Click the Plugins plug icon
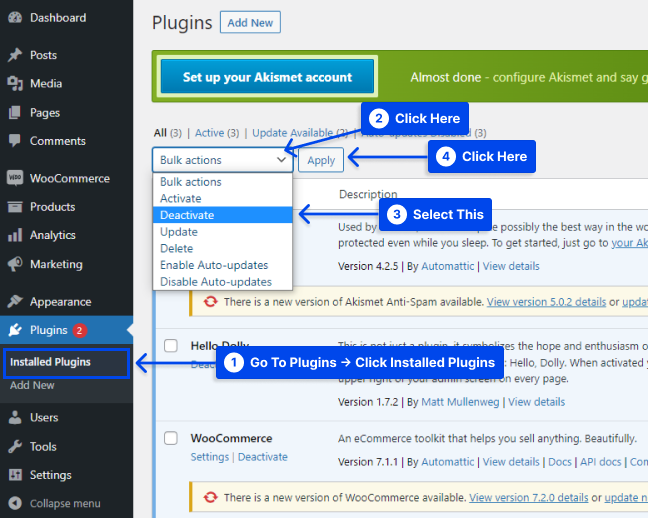Screen dimensions: 648x518 (15, 330)
